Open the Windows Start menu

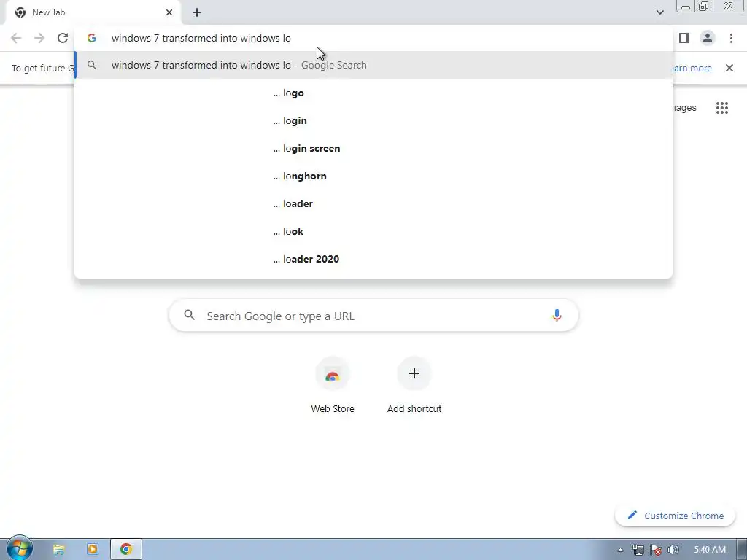[19, 548]
